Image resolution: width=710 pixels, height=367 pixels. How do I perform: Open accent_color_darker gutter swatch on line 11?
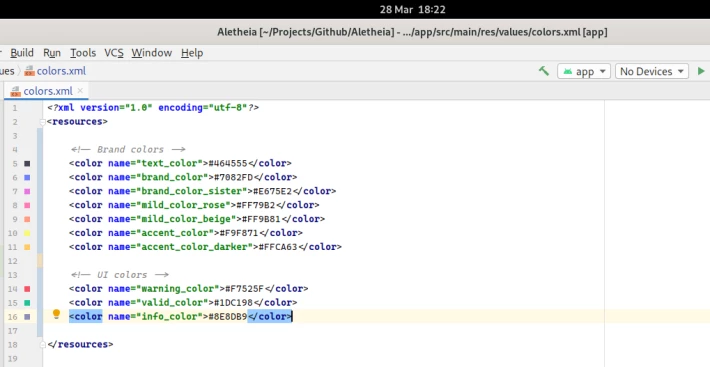point(27,247)
